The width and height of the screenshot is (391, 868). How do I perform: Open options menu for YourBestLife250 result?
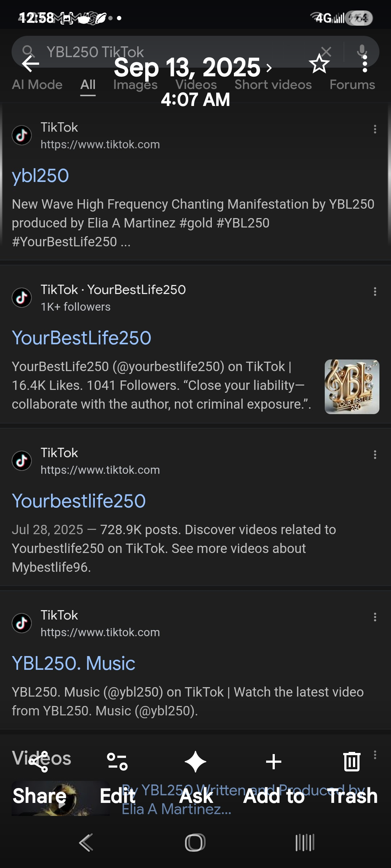point(375,292)
